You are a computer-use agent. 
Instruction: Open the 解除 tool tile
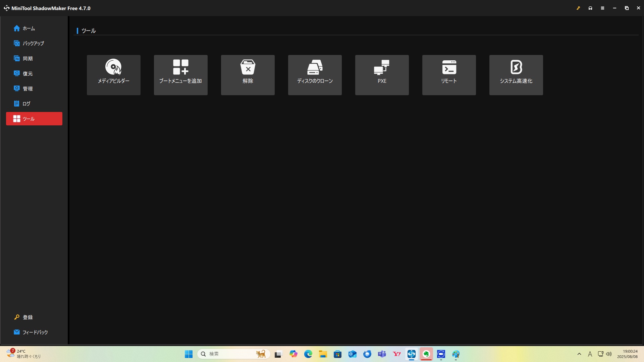pyautogui.click(x=248, y=75)
